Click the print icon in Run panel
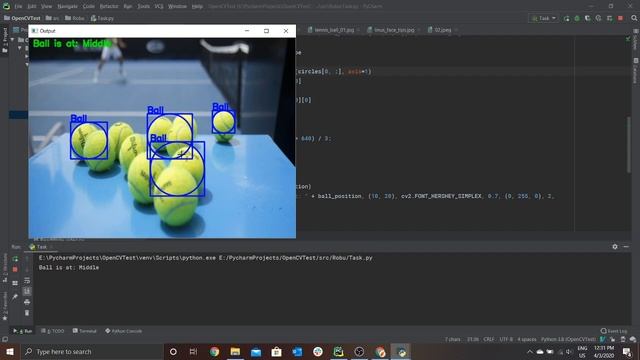Viewport: 640px width, 360px height. (x=27, y=302)
